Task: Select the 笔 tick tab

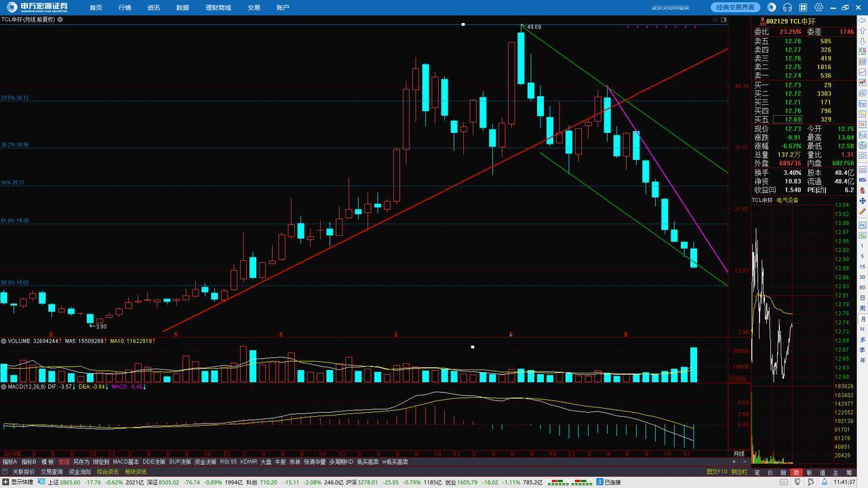Action: tap(757, 472)
